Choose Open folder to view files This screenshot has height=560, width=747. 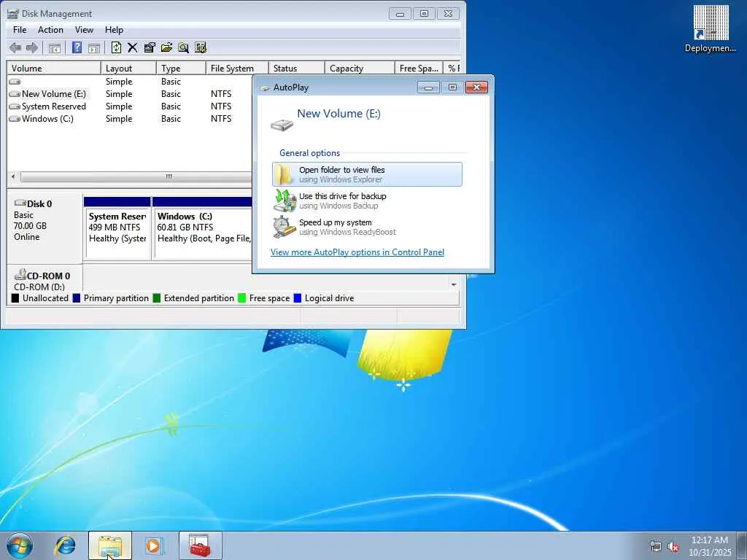pyautogui.click(x=367, y=174)
